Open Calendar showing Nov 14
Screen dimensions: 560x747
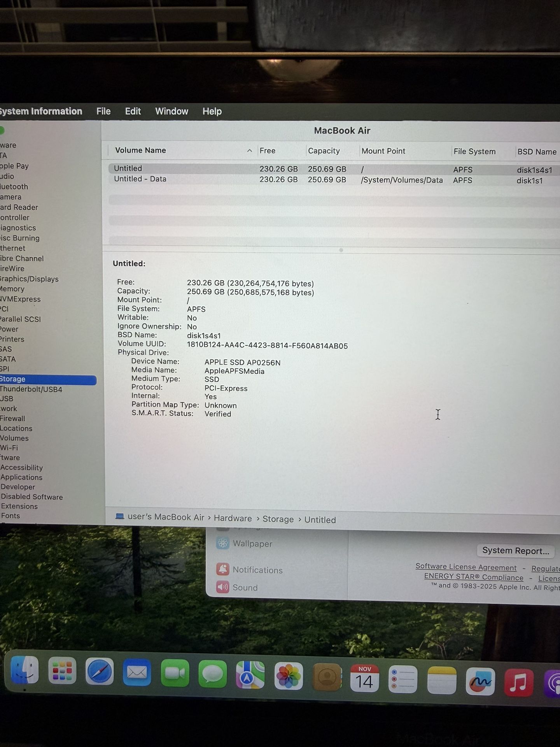click(364, 678)
